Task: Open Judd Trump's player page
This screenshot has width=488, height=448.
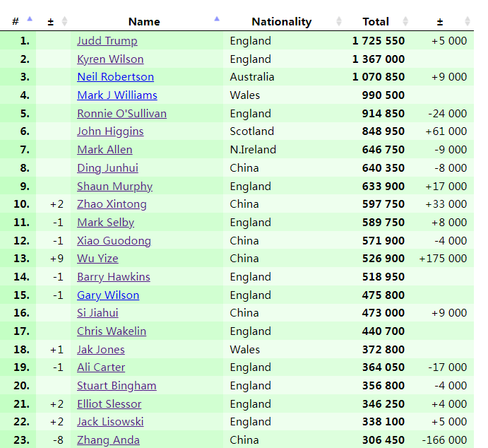Action: (x=107, y=41)
